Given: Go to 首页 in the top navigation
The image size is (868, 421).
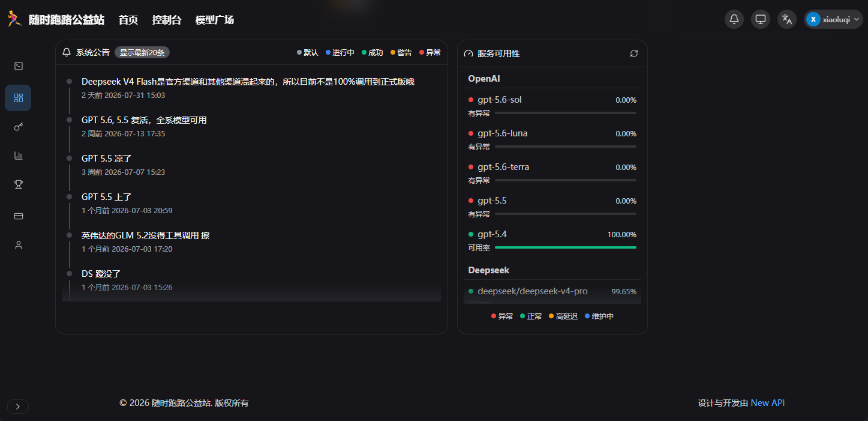Looking at the screenshot, I should tap(128, 20).
